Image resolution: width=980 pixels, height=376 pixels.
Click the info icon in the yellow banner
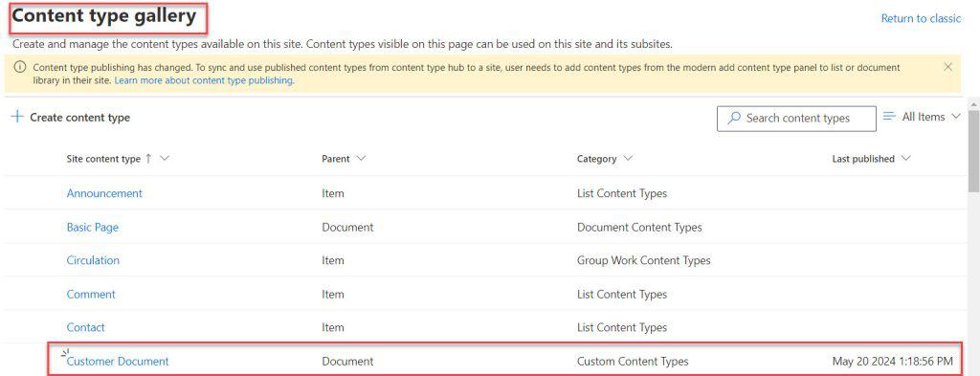point(20,67)
